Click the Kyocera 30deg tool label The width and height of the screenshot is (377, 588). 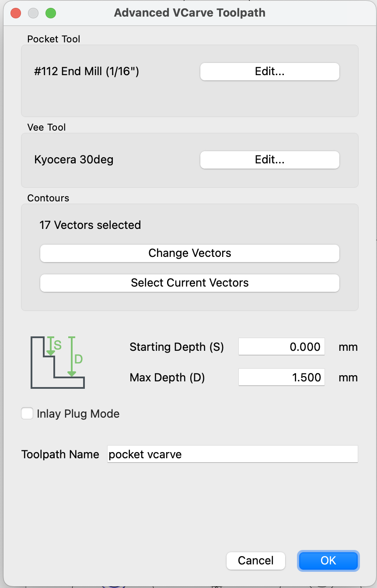(73, 160)
